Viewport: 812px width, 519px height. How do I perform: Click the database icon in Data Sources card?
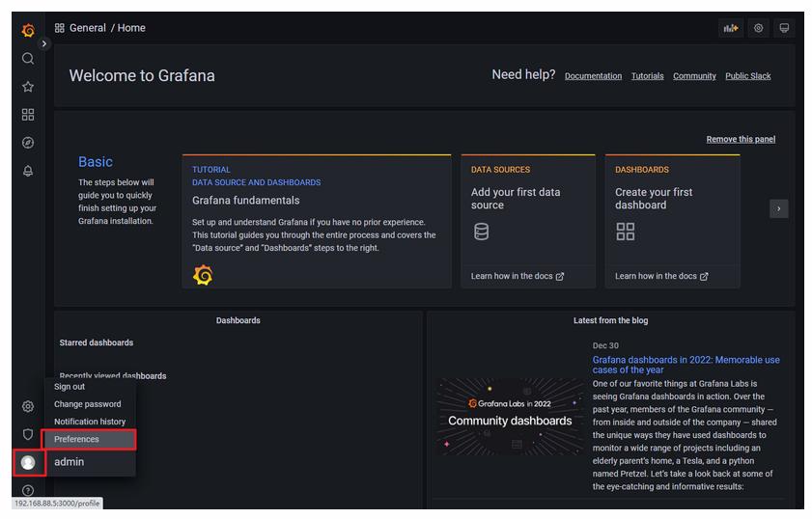coord(481,232)
